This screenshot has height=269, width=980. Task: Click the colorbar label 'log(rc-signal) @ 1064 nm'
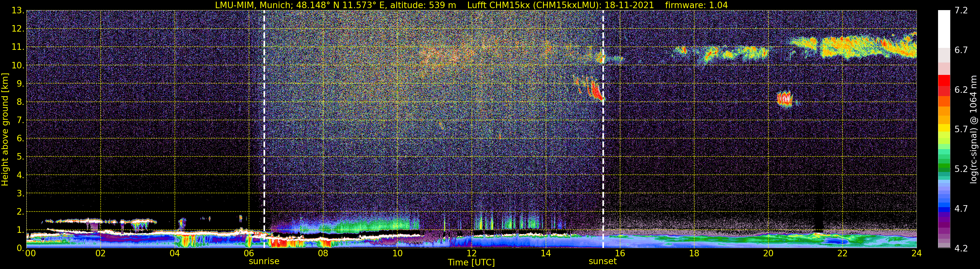[973, 129]
